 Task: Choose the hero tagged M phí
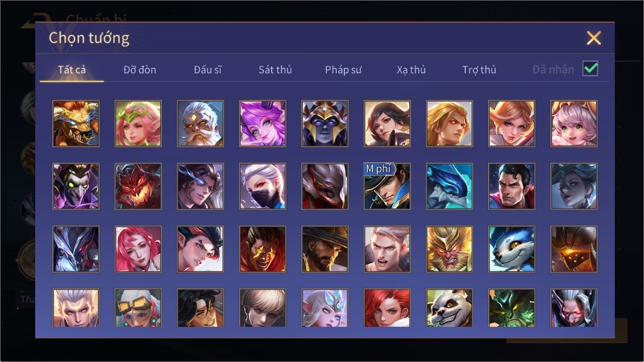tap(387, 186)
